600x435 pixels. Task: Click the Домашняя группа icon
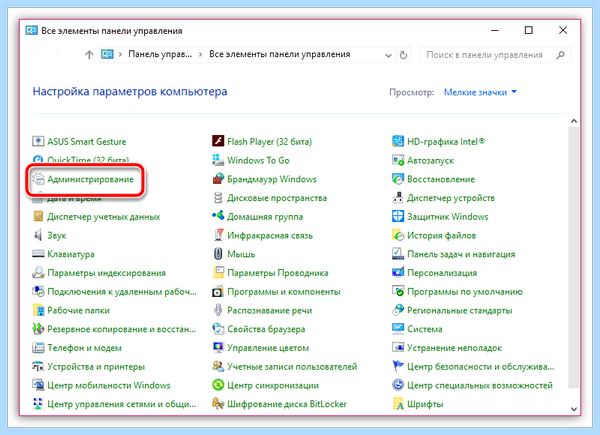[x=218, y=217]
